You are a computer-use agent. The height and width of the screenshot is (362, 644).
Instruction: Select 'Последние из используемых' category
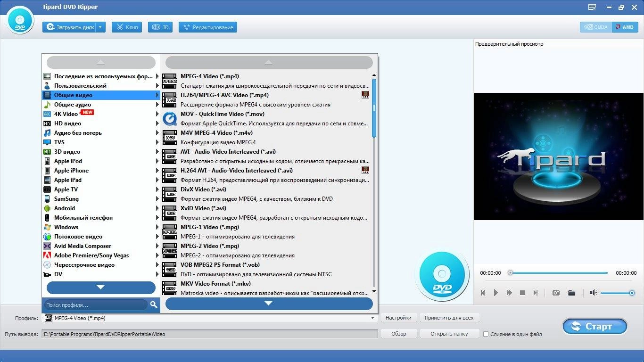click(101, 76)
